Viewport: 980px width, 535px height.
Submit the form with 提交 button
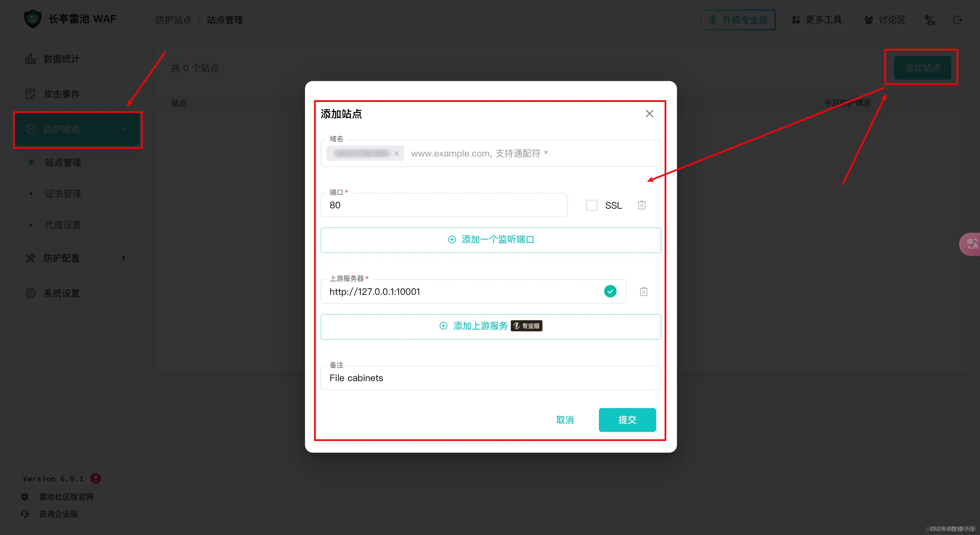pos(627,420)
